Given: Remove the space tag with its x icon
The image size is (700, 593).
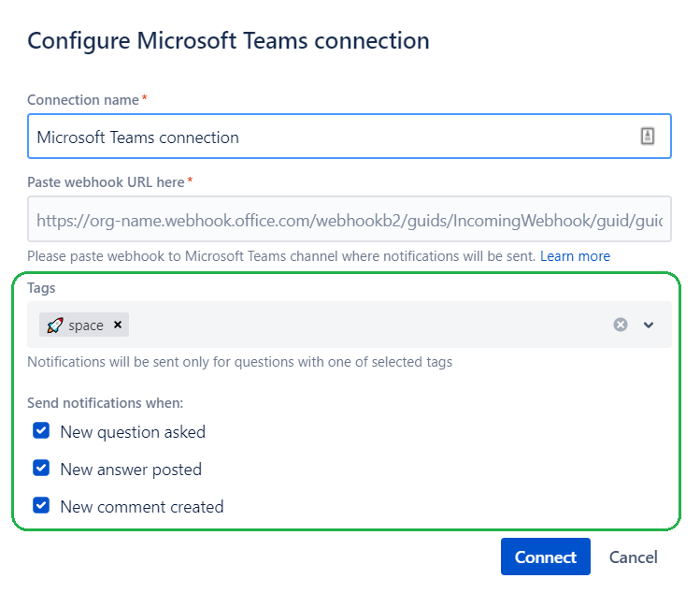Looking at the screenshot, I should (x=118, y=325).
